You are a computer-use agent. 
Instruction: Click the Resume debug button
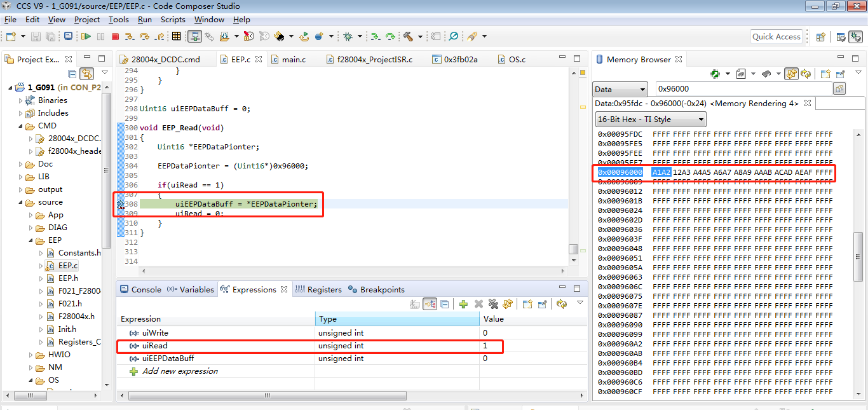pyautogui.click(x=86, y=37)
